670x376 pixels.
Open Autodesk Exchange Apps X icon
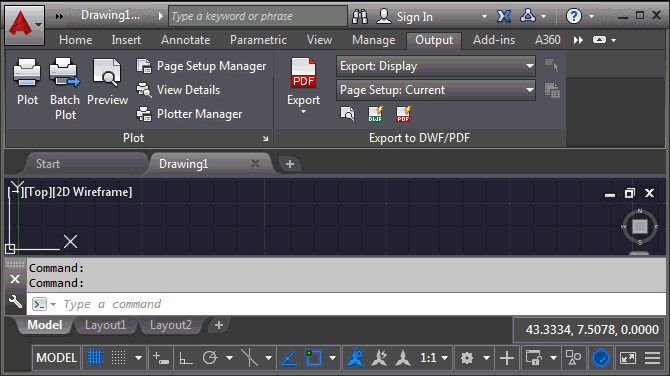coord(504,16)
